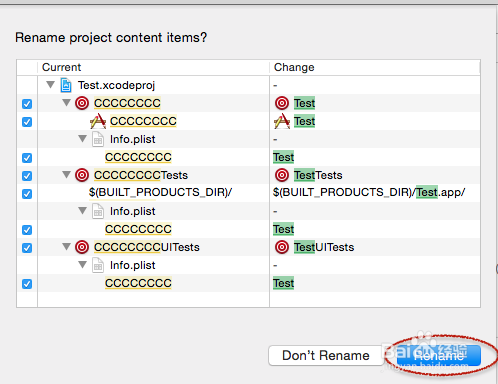Select the $(BUILT_PRODUCTS_DIR)/Test.app/ change entry
The image size is (498, 384).
point(369,192)
